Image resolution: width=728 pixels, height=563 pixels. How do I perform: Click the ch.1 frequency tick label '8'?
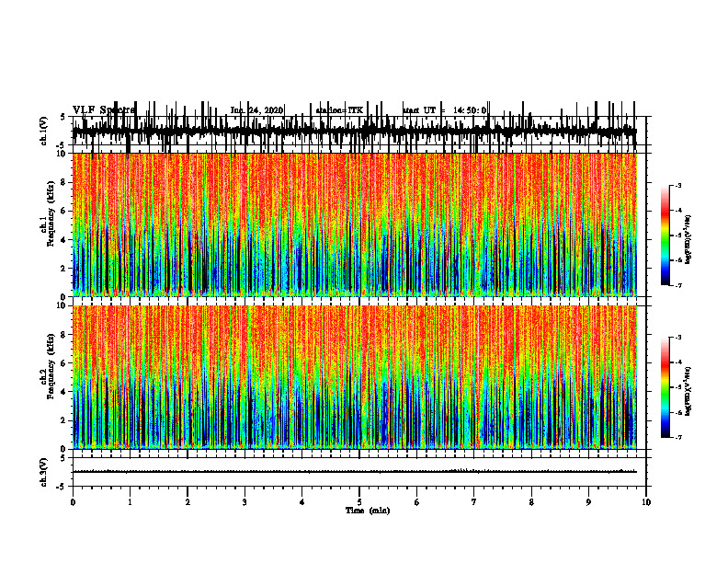63,182
